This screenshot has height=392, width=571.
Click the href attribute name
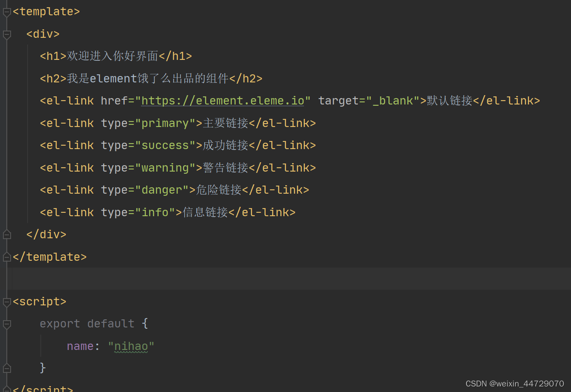pyautogui.click(x=114, y=101)
